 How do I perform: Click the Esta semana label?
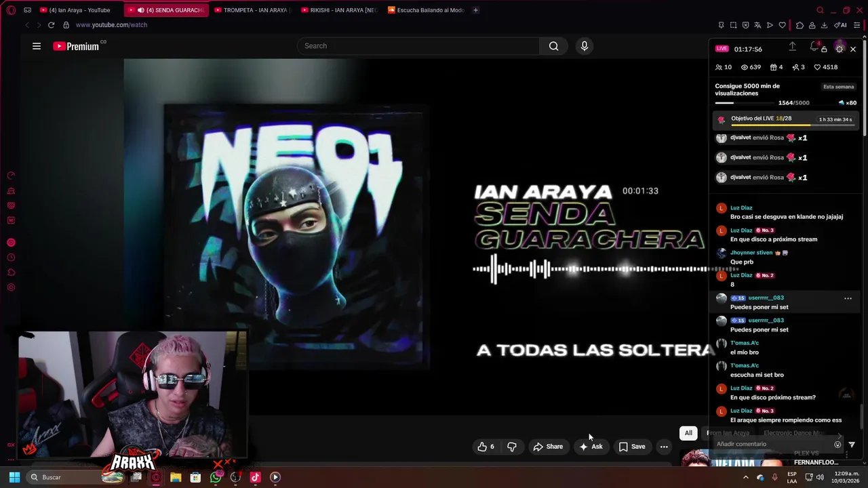pyautogui.click(x=838, y=87)
